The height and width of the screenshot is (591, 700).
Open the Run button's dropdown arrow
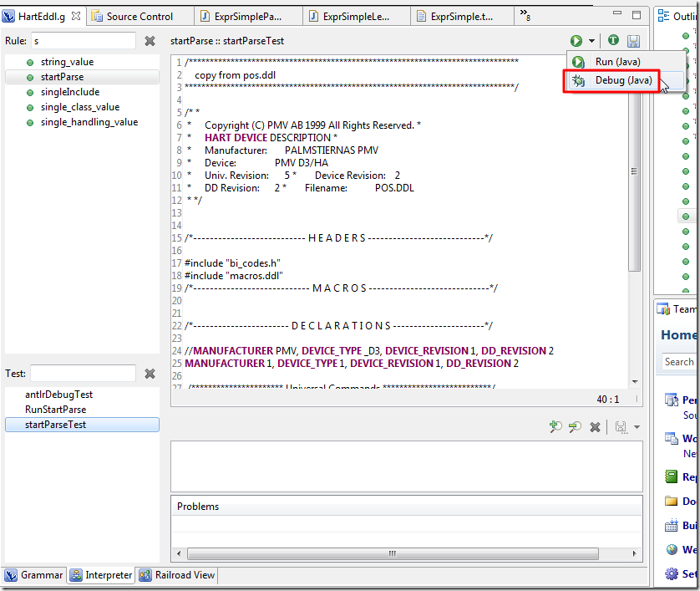(591, 41)
